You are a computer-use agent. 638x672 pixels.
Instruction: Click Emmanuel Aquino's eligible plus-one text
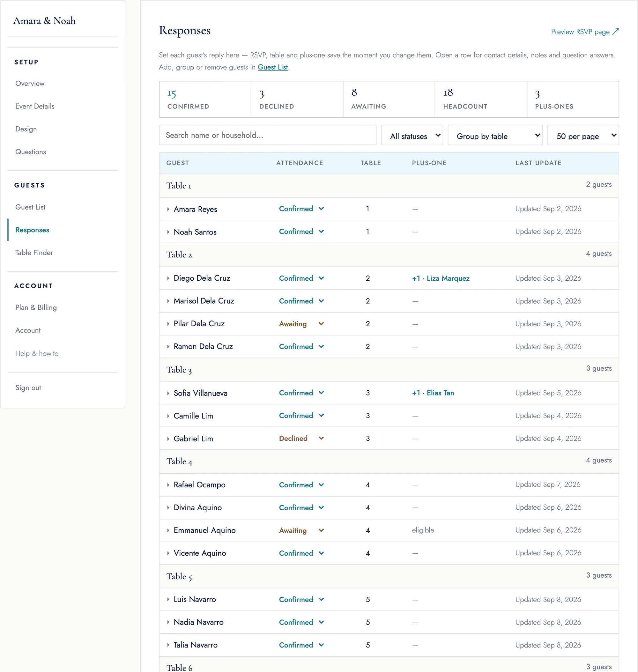pyautogui.click(x=423, y=530)
